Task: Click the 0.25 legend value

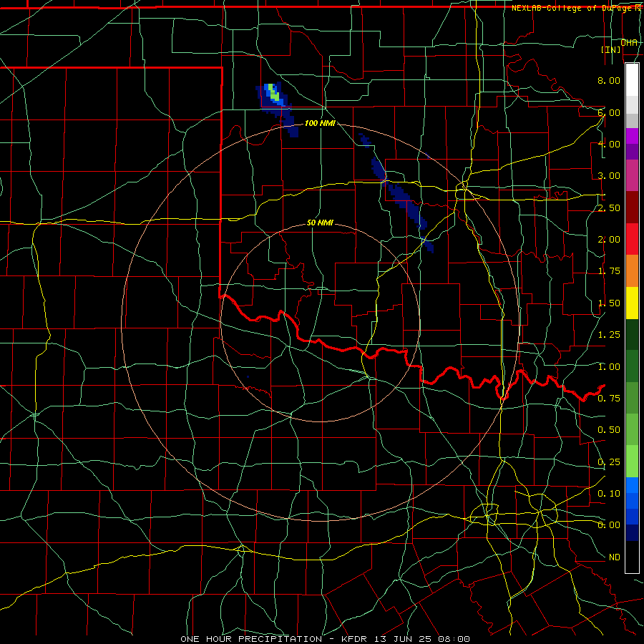Action: pyautogui.click(x=609, y=462)
